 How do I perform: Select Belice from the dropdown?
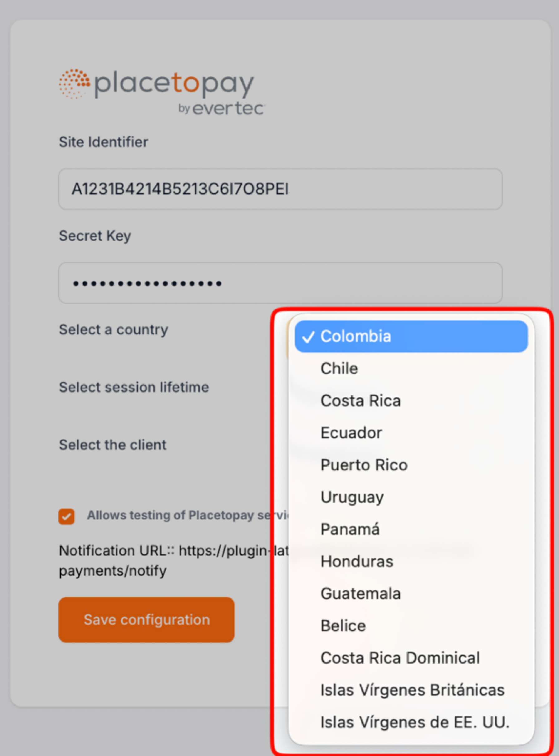click(x=343, y=626)
